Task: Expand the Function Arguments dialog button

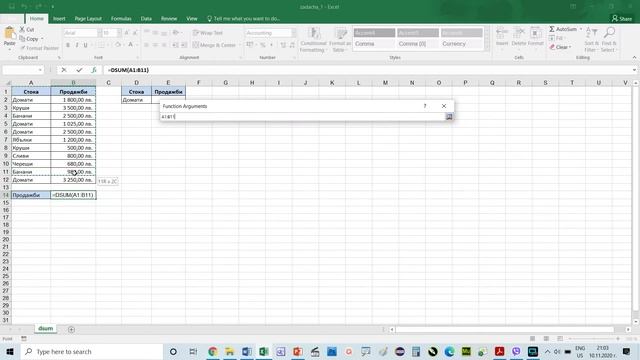Action: [x=449, y=117]
